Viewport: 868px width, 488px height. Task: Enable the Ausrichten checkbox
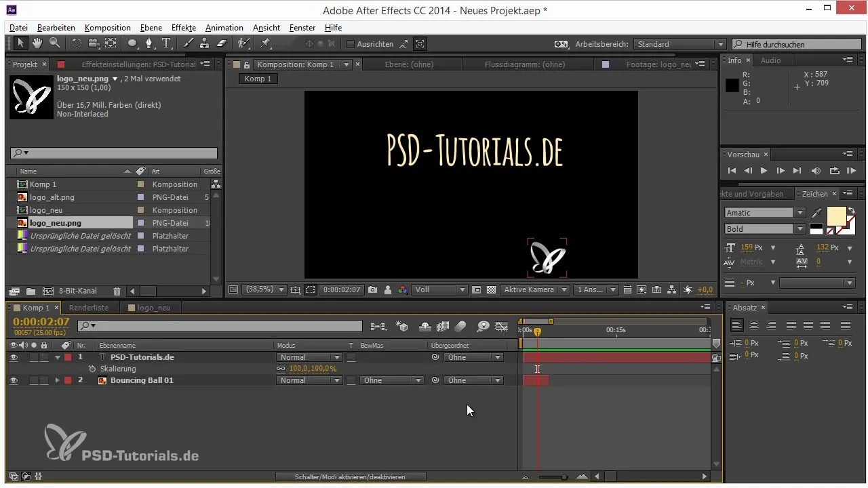351,44
